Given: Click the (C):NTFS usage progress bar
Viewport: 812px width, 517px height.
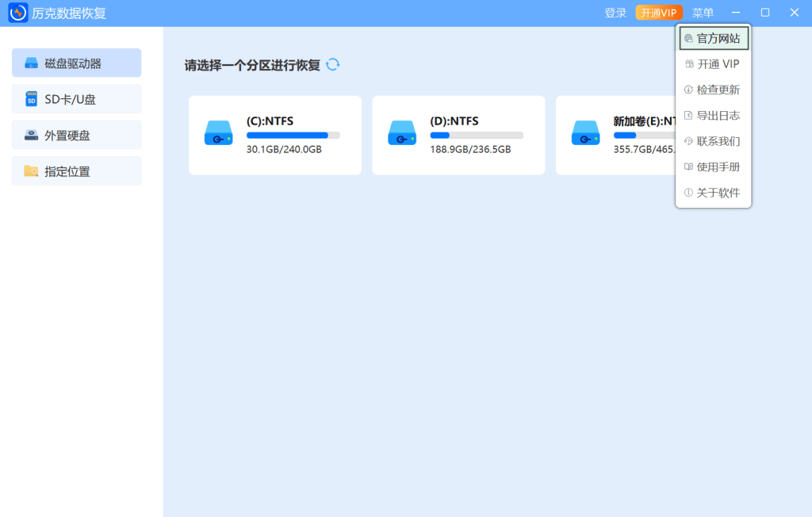Looking at the screenshot, I should [x=293, y=136].
